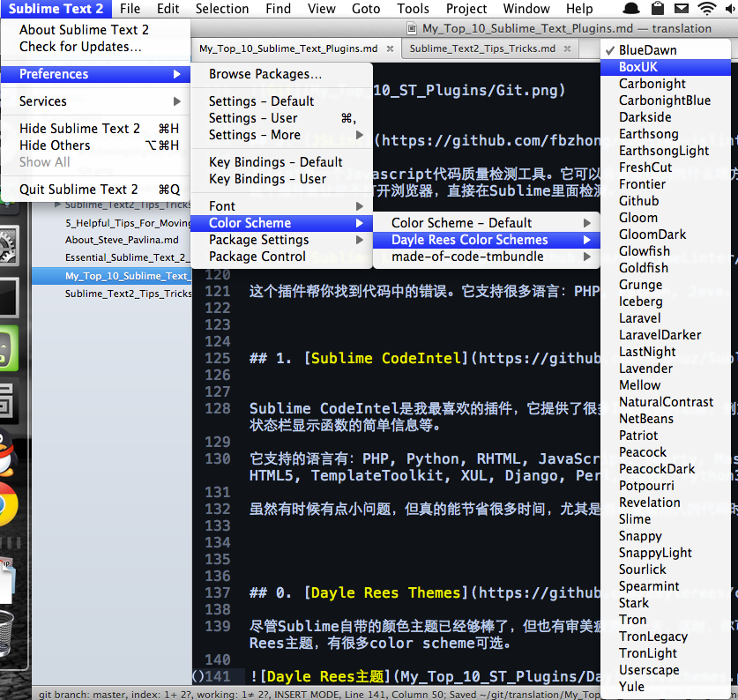Apply the Peacock color scheme
The image size is (738, 700).
coord(666,452)
